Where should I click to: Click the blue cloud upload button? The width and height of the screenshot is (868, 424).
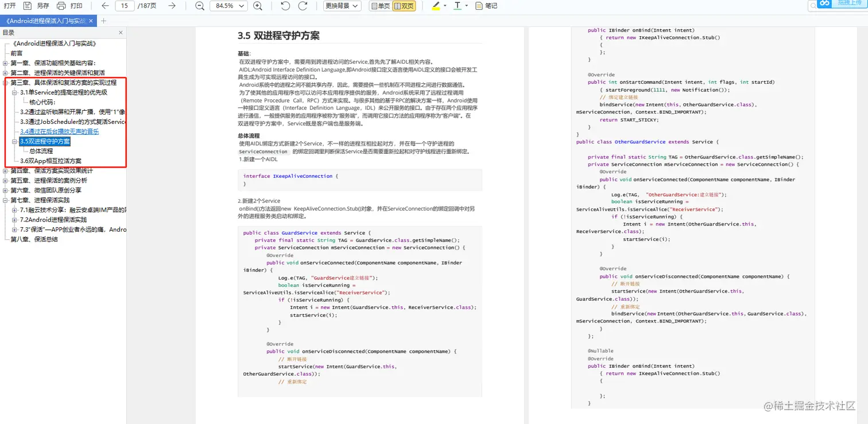[842, 4]
